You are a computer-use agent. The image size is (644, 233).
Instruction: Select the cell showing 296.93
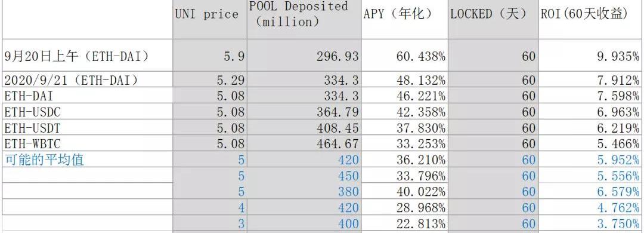click(x=304, y=56)
